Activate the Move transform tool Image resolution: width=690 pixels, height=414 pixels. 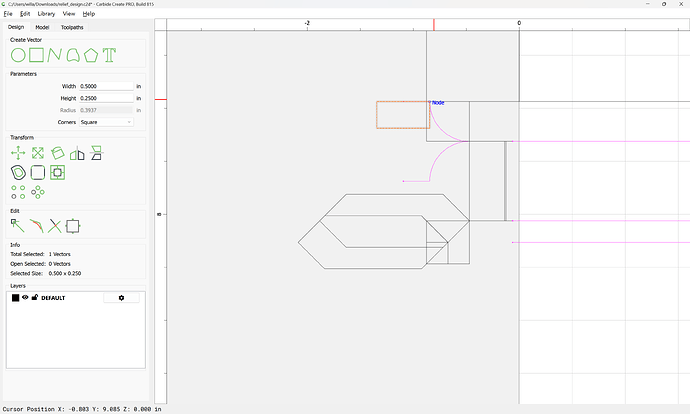pos(18,153)
